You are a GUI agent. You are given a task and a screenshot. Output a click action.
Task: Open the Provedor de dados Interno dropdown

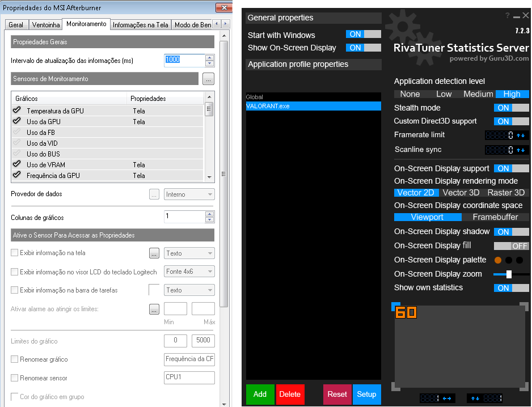click(x=189, y=194)
